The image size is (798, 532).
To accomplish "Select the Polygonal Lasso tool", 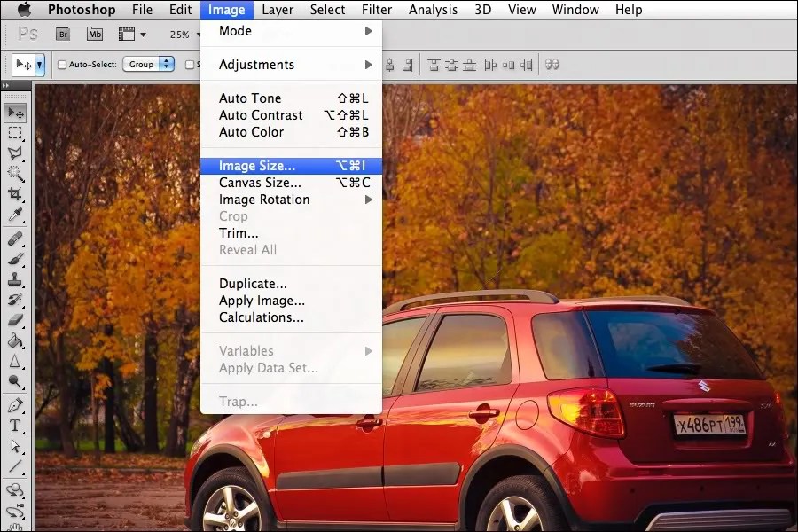I will pos(15,153).
